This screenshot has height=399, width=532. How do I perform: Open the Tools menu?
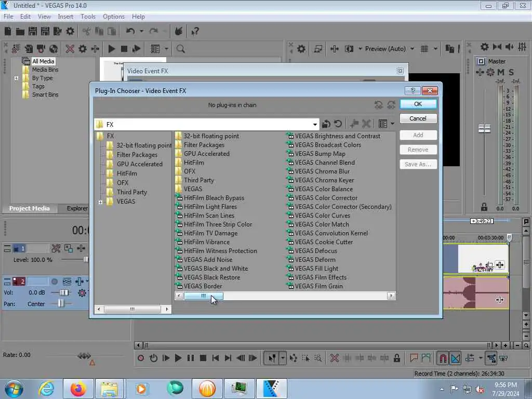[x=88, y=16]
